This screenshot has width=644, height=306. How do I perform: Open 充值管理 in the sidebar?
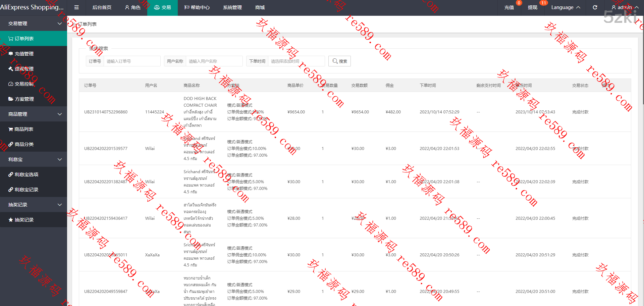coord(24,54)
